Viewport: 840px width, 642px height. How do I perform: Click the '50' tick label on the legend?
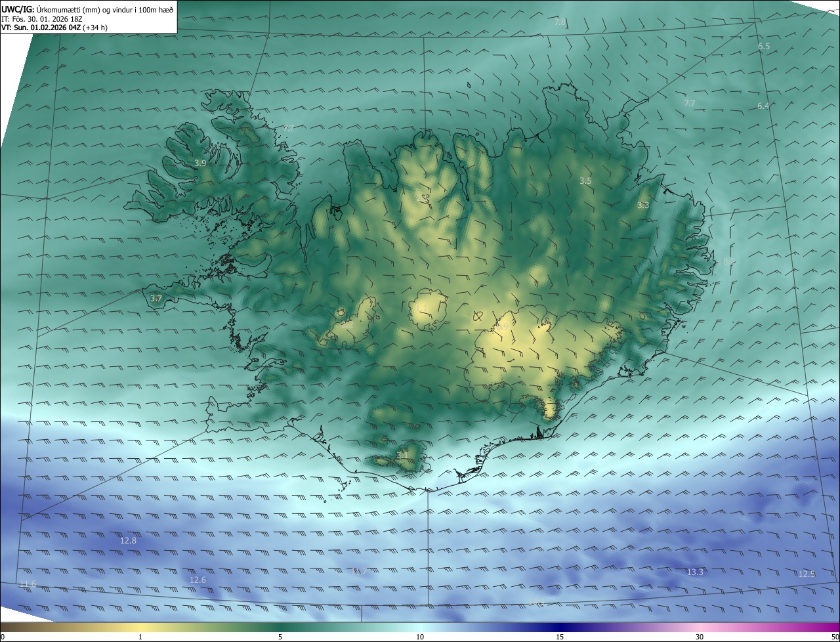click(x=835, y=637)
